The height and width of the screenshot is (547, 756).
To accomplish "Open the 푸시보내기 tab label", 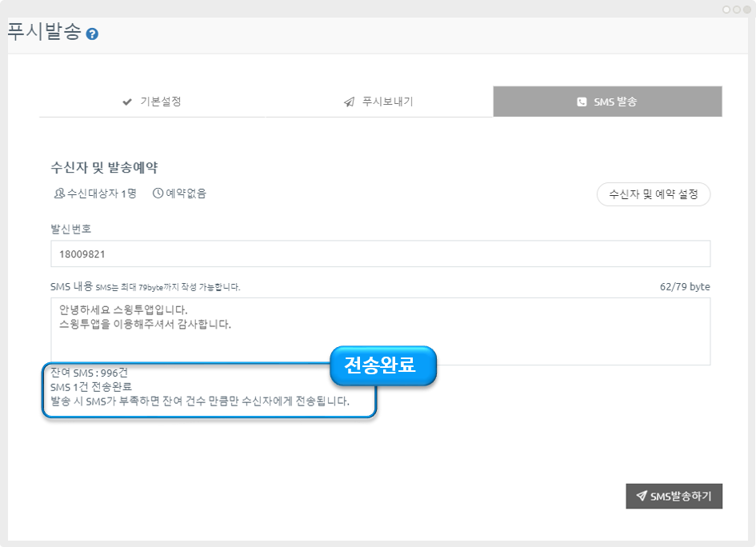I will [387, 102].
